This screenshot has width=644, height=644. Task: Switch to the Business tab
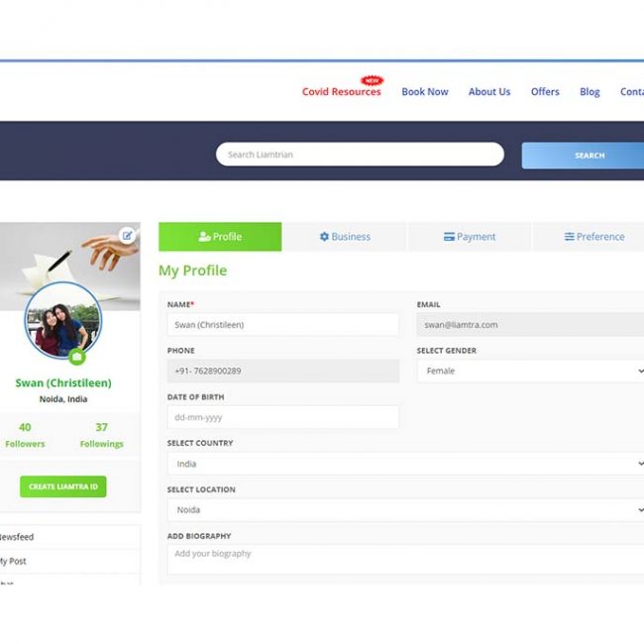pos(345,237)
